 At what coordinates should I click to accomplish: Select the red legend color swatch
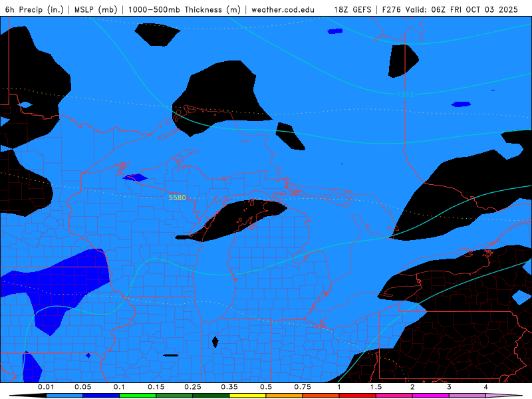(358, 396)
